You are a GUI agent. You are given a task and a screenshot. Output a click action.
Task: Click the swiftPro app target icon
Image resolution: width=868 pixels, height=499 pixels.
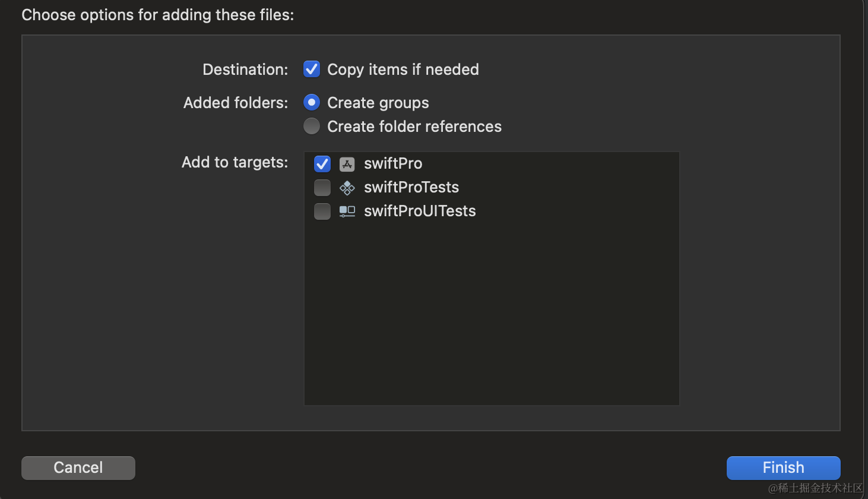pos(347,164)
